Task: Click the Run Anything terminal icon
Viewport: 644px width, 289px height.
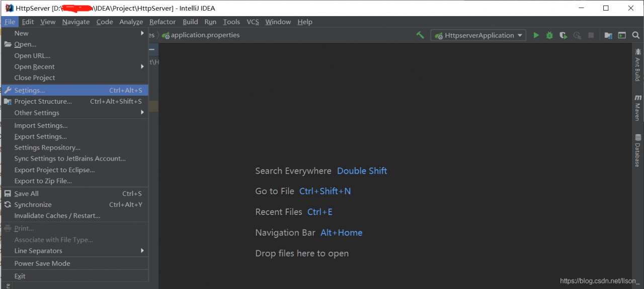Action: pos(622,35)
